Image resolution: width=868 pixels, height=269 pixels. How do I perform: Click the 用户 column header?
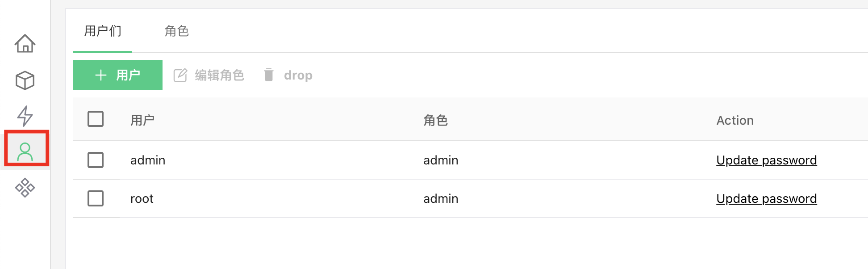(142, 120)
